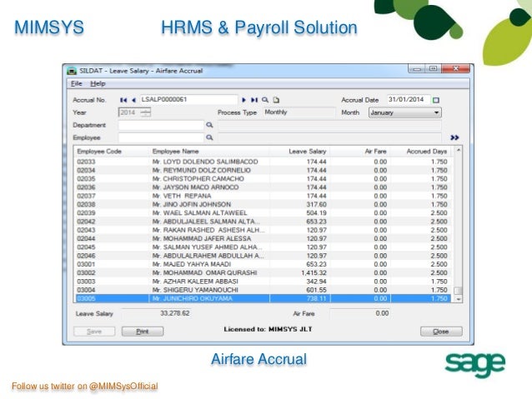Click the Accrual No. field
Viewport: 532px width, 399px height.
coord(188,100)
